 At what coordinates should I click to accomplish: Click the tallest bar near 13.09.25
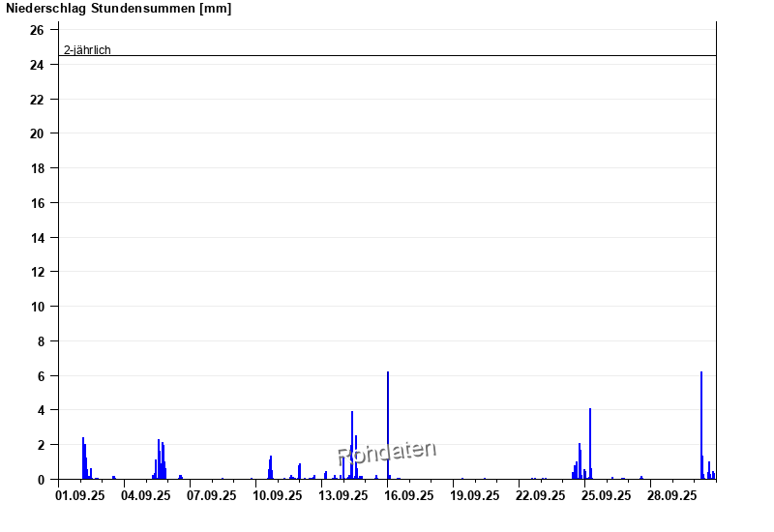tap(352, 445)
